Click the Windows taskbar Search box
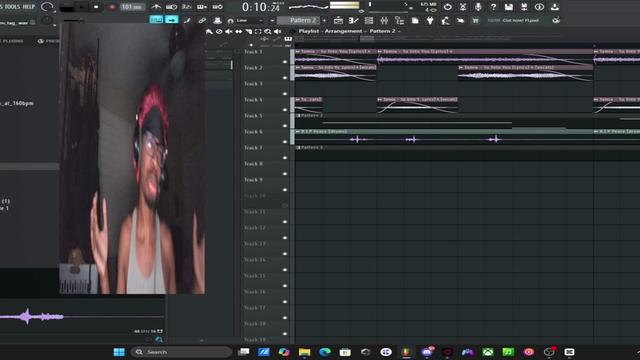 pyautogui.click(x=181, y=352)
